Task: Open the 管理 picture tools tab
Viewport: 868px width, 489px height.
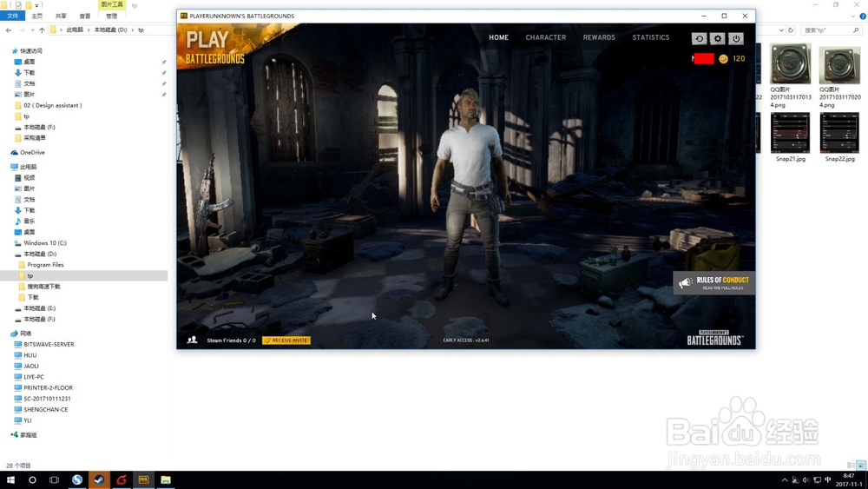Action: pyautogui.click(x=112, y=16)
